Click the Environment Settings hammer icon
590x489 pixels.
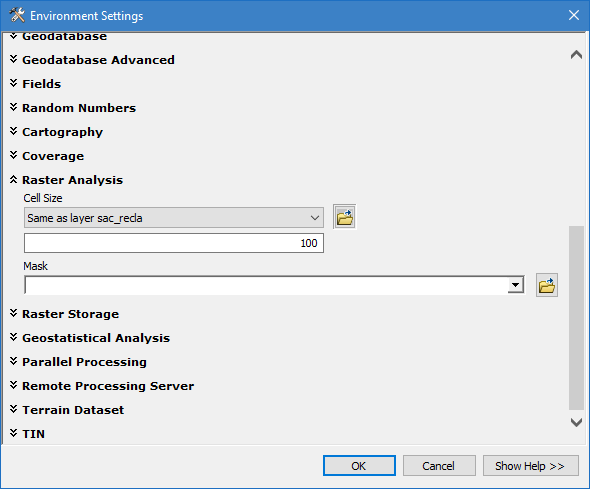click(x=17, y=15)
